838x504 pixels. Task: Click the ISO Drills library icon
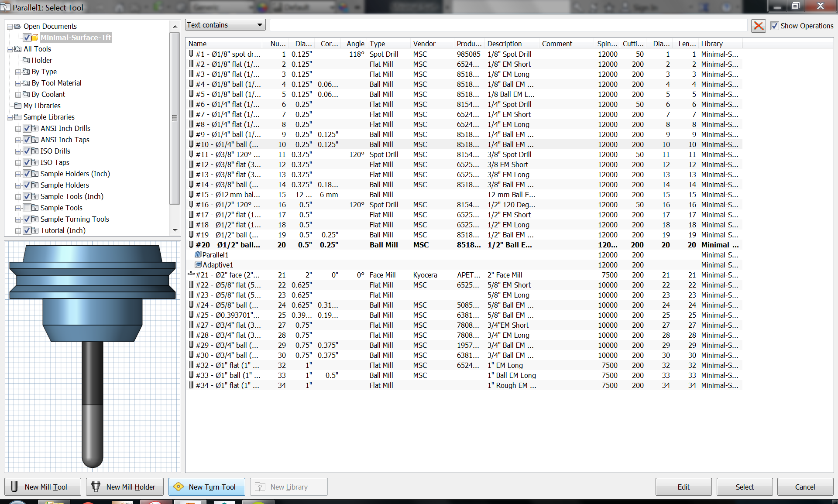coord(35,151)
